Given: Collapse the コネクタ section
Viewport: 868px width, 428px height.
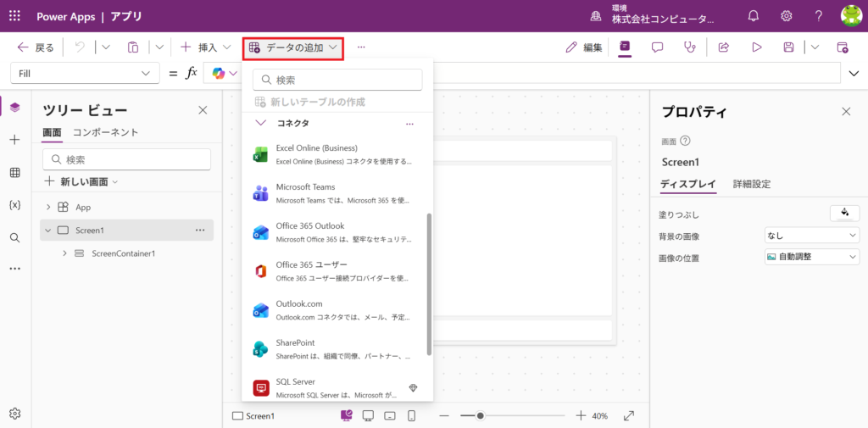Looking at the screenshot, I should click(x=261, y=123).
